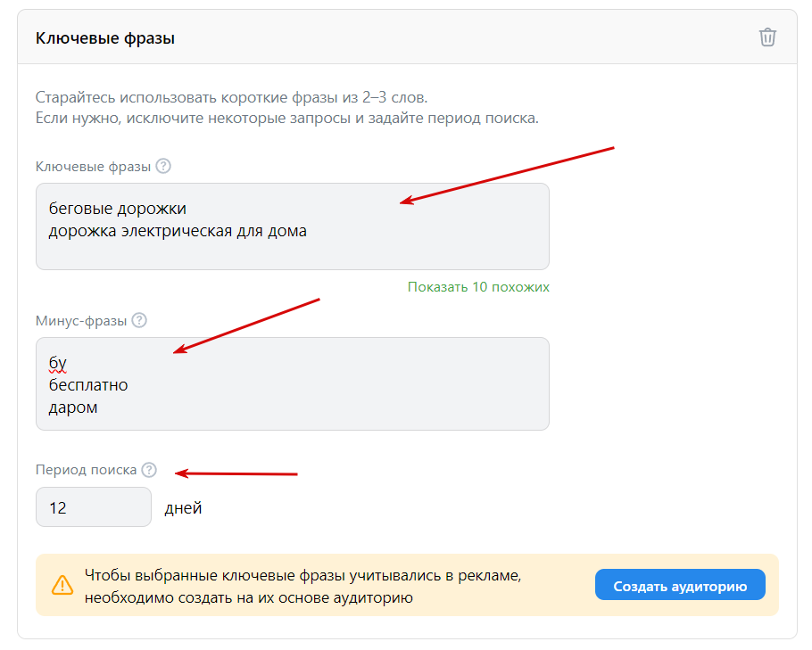The width and height of the screenshot is (812, 650).
Task: Click the Показать 10 похожих link
Action: (478, 287)
